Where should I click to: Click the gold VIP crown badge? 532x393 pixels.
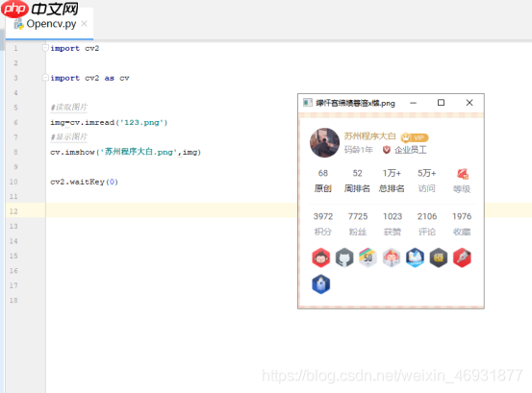(415, 137)
